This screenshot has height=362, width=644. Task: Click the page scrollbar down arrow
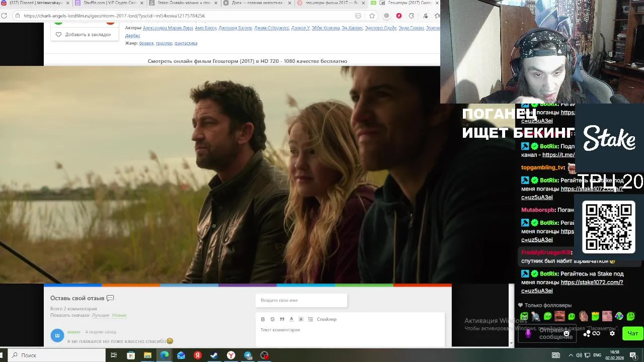coord(511,343)
